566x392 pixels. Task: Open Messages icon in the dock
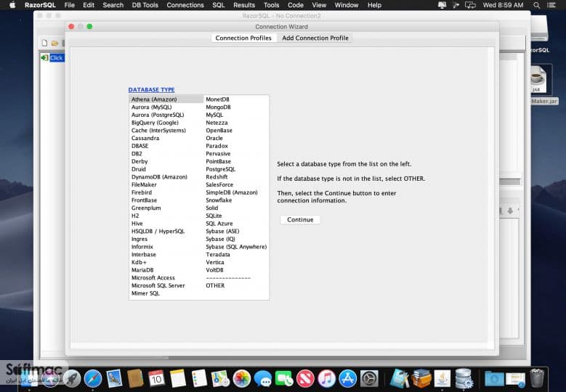pyautogui.click(x=263, y=379)
